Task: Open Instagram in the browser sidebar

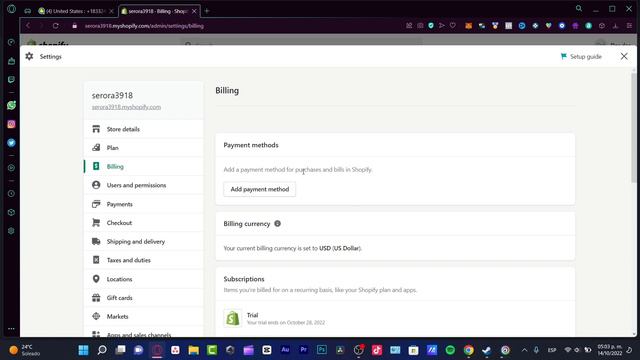Action: (11, 124)
